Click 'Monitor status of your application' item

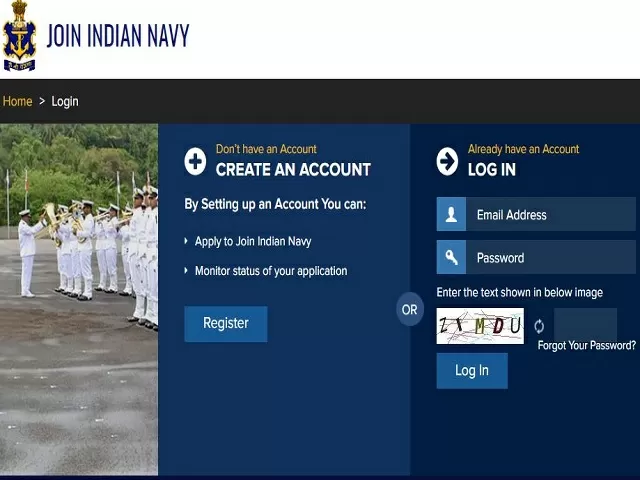pyautogui.click(x=271, y=271)
